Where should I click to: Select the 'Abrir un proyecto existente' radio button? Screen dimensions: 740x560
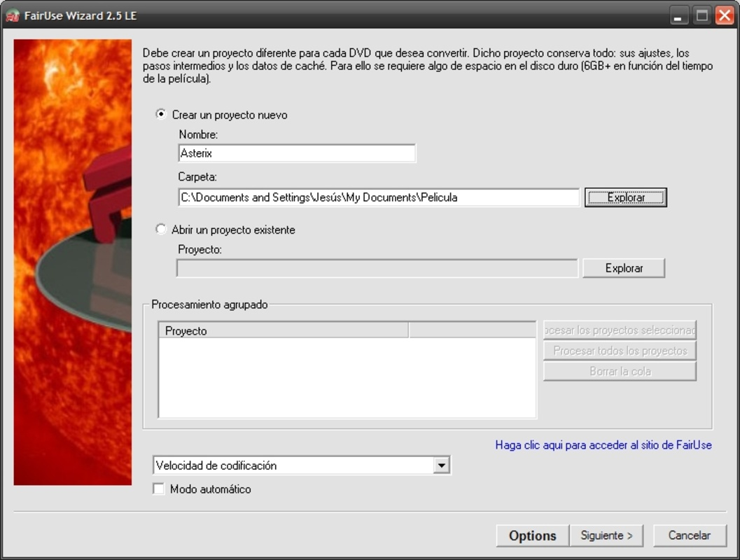[161, 230]
